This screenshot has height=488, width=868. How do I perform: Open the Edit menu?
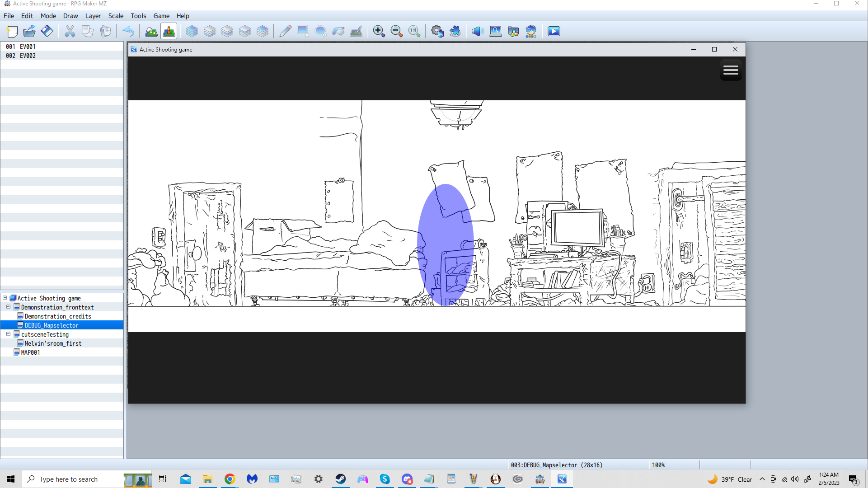pyautogui.click(x=27, y=16)
